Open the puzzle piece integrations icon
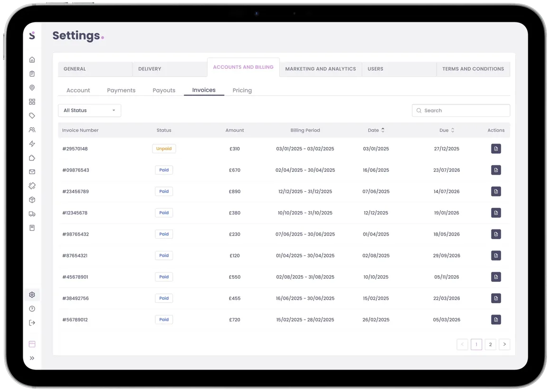The height and width of the screenshot is (392, 551). (x=32, y=158)
